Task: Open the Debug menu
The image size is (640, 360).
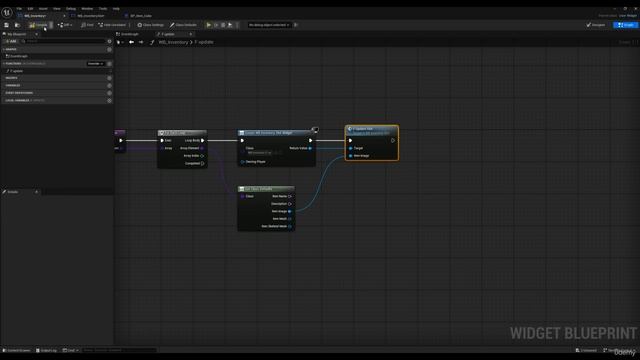Action: [71, 9]
